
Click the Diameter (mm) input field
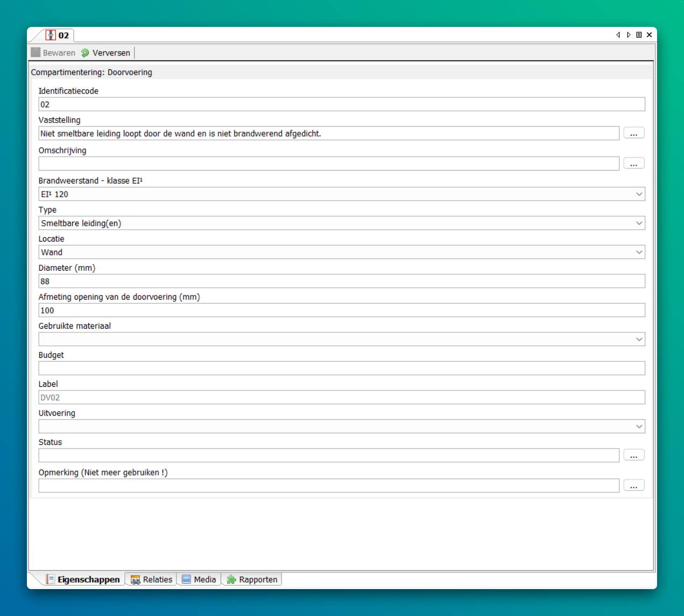pyautogui.click(x=341, y=281)
